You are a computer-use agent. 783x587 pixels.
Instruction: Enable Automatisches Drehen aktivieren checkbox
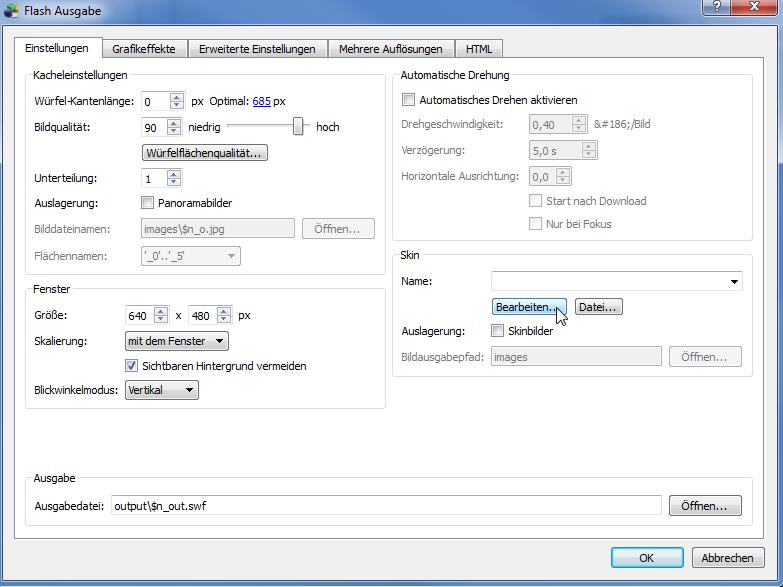point(408,100)
